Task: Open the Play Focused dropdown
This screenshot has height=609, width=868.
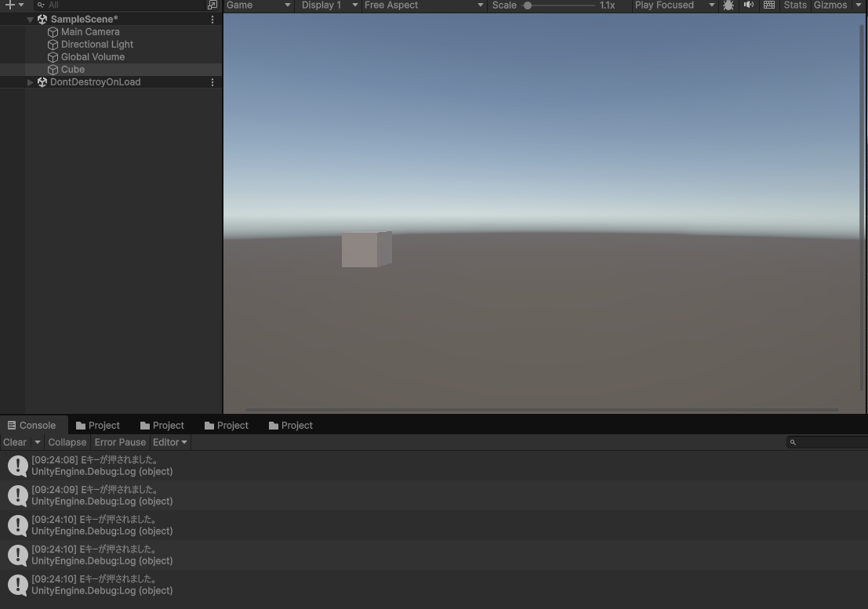Action: [674, 5]
